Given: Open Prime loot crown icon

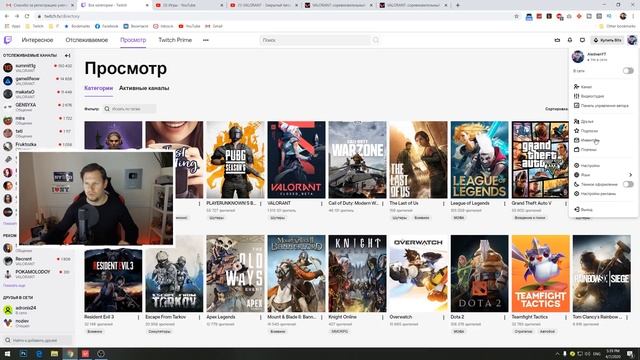Looking at the screenshot, I should 557,40.
